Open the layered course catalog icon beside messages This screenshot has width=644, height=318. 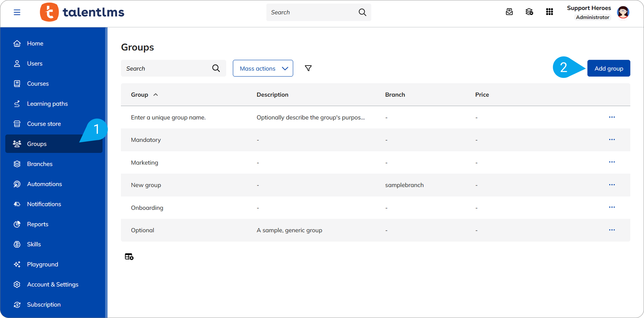tap(529, 12)
